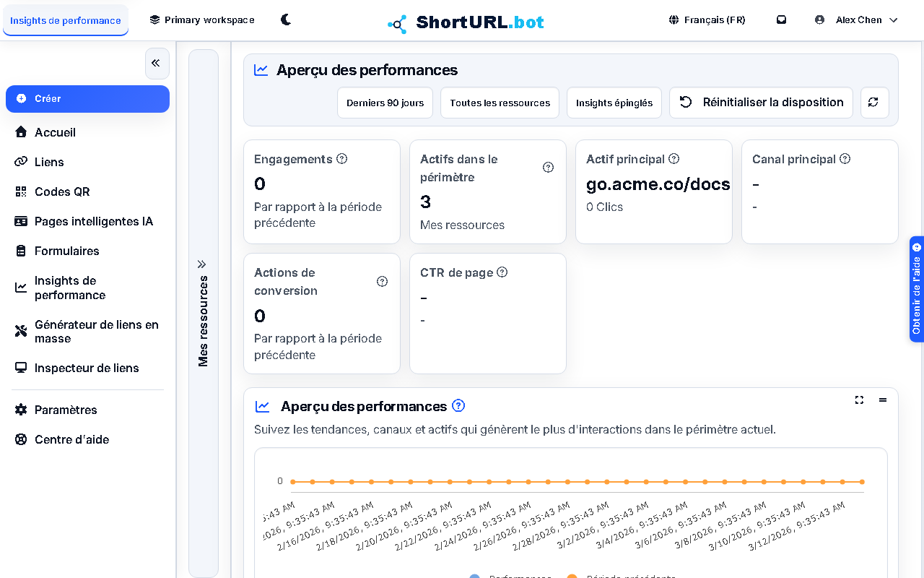Open Paramètres settings
924x578 pixels.
pyautogui.click(x=87, y=410)
